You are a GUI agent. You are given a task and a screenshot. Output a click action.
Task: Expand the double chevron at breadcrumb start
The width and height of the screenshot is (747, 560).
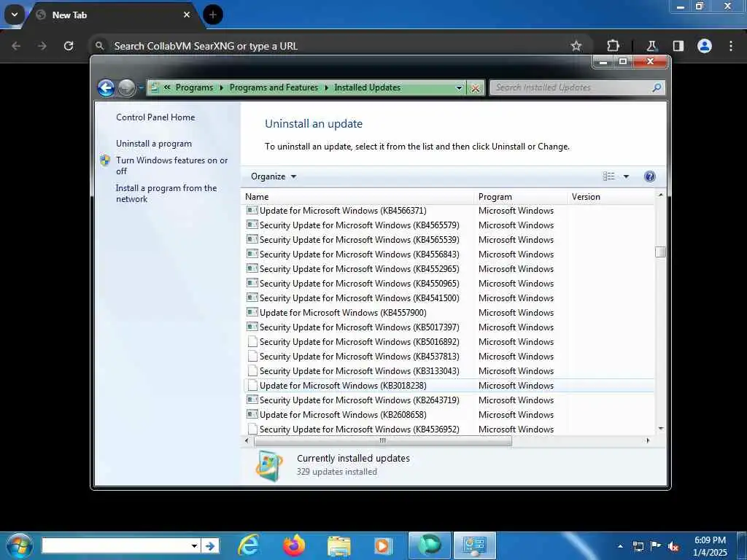click(167, 87)
